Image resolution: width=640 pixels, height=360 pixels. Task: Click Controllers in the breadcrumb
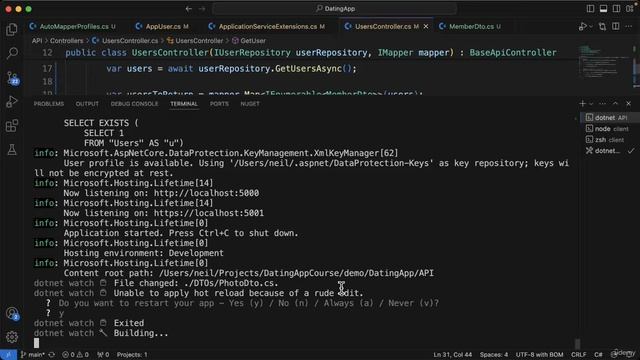67,41
